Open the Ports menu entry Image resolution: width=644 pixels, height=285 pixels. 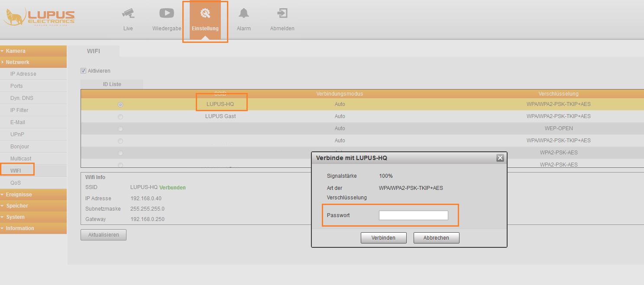33,86
